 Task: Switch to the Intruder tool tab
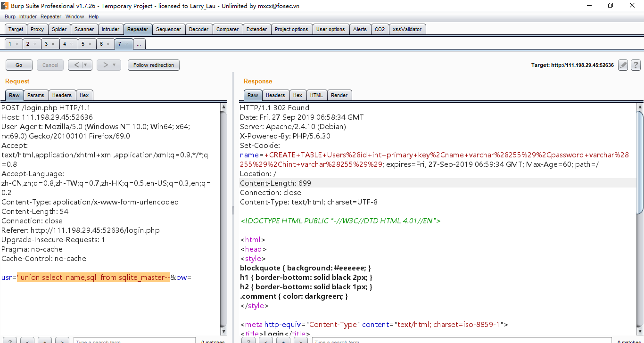(x=111, y=29)
